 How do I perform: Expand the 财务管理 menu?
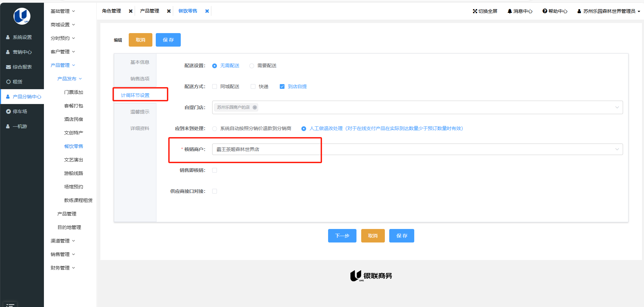(63, 268)
